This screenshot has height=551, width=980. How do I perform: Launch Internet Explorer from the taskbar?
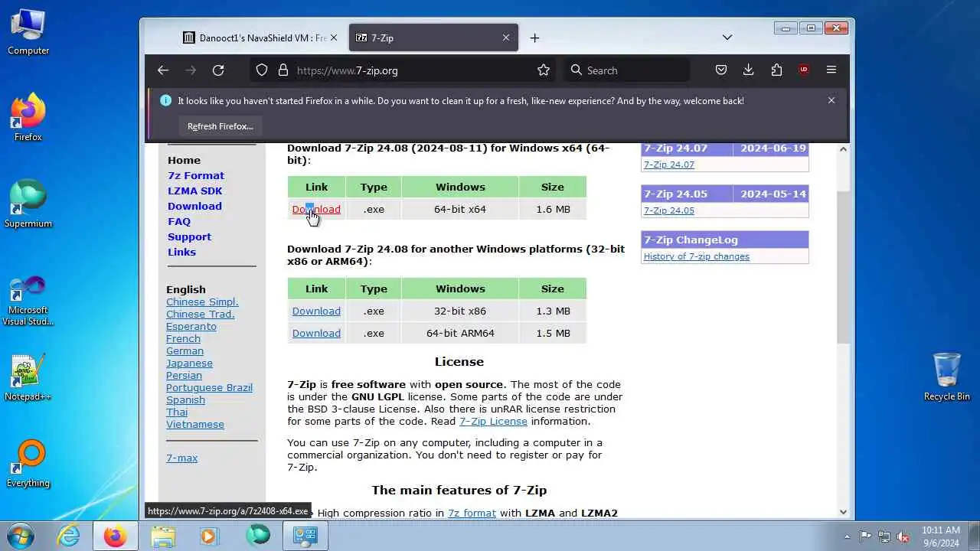tap(69, 536)
